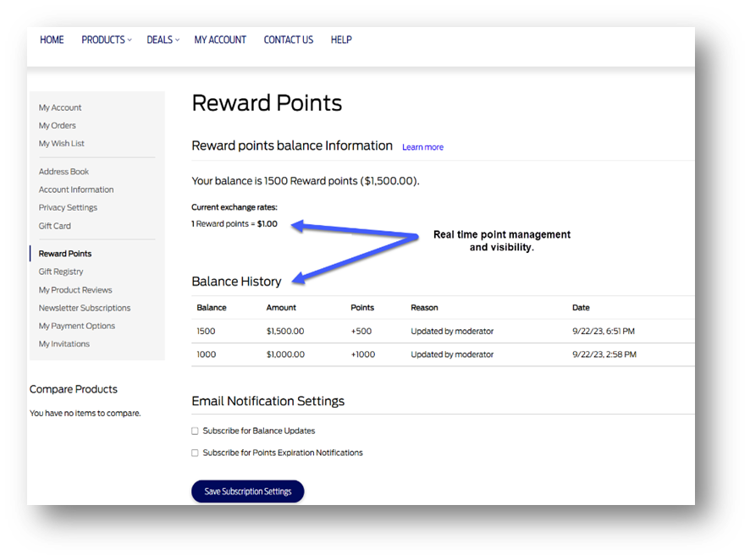The image size is (750, 560).
Task: Select Gift Card in sidebar
Action: tap(54, 226)
